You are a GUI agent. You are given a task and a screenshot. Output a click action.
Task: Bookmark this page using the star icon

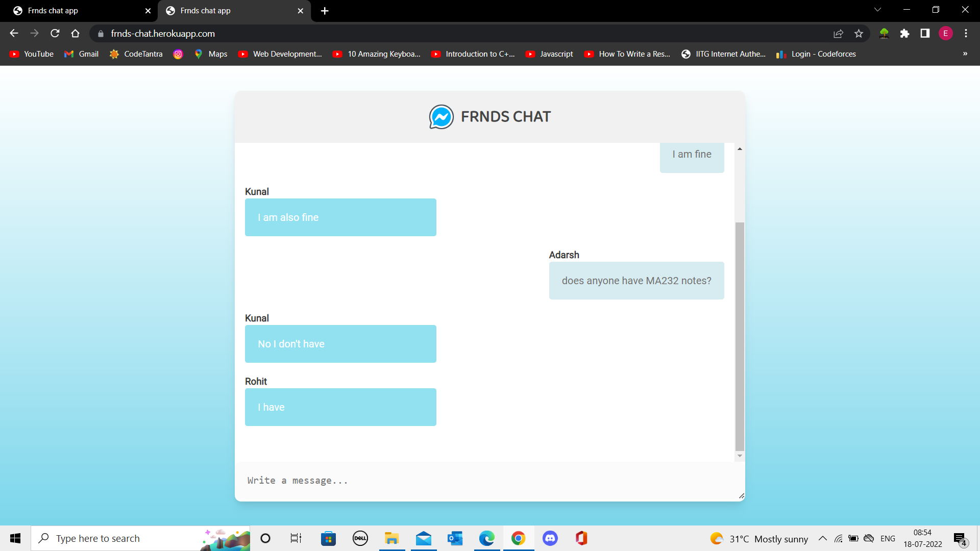[859, 33]
